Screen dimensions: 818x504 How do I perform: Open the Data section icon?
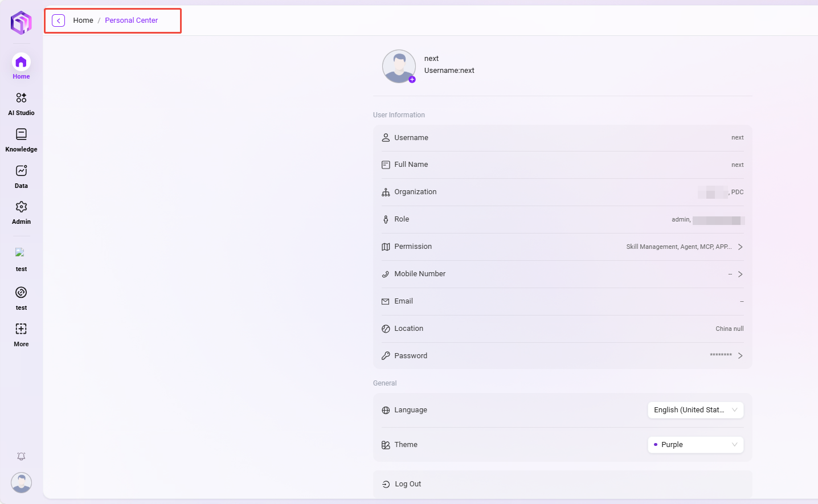coord(21,171)
